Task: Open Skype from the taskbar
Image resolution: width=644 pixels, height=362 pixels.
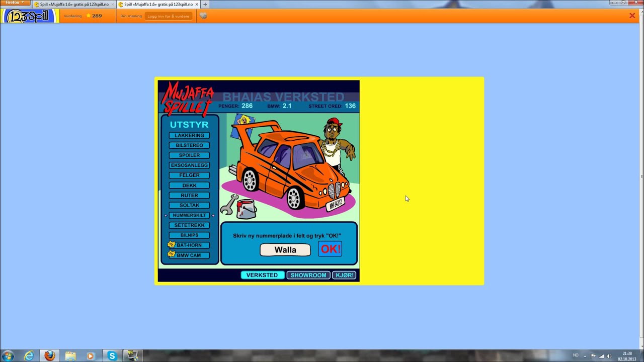Action: [112, 356]
